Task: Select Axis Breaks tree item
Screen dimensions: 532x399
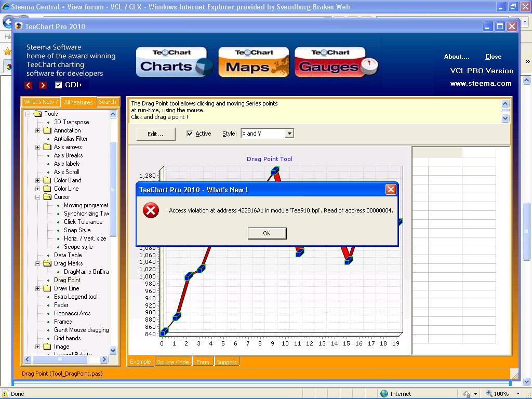Action: (x=68, y=155)
